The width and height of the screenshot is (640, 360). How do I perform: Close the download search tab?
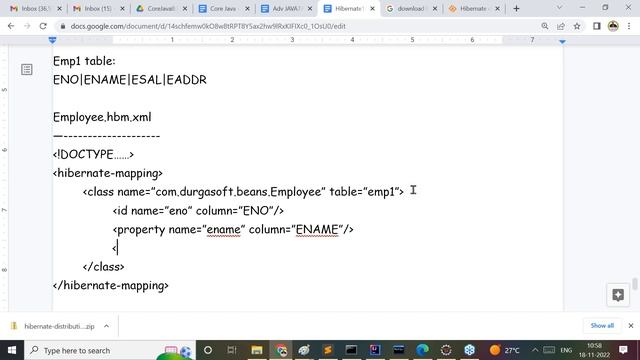click(x=435, y=9)
